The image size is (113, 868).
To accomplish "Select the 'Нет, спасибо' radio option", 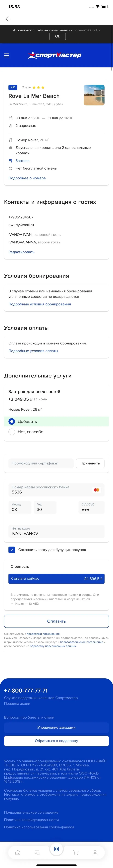I will (x=12, y=432).
